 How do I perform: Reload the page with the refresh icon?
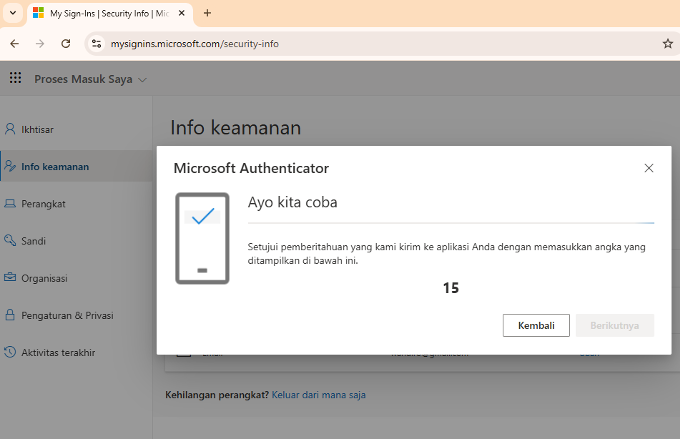66,44
